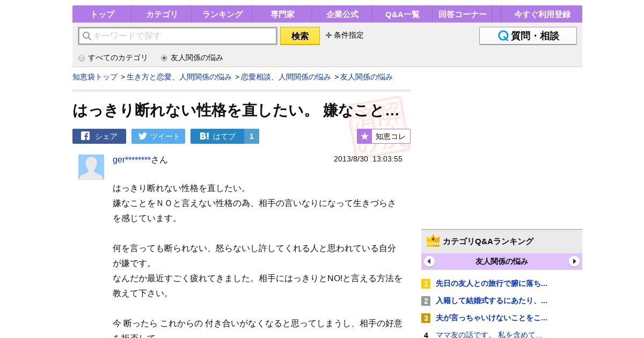This screenshot has width=644, height=338.
Task: Open the Q&A一覧 tab
Action: pyautogui.click(x=402, y=14)
